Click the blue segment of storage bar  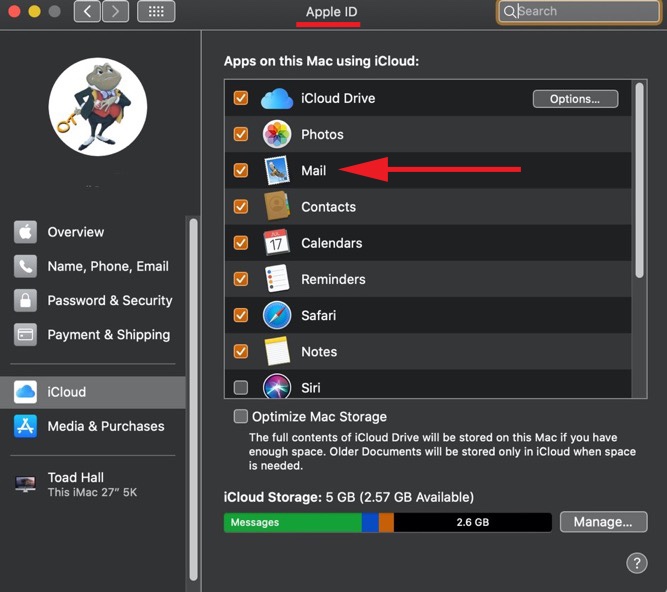click(x=370, y=522)
